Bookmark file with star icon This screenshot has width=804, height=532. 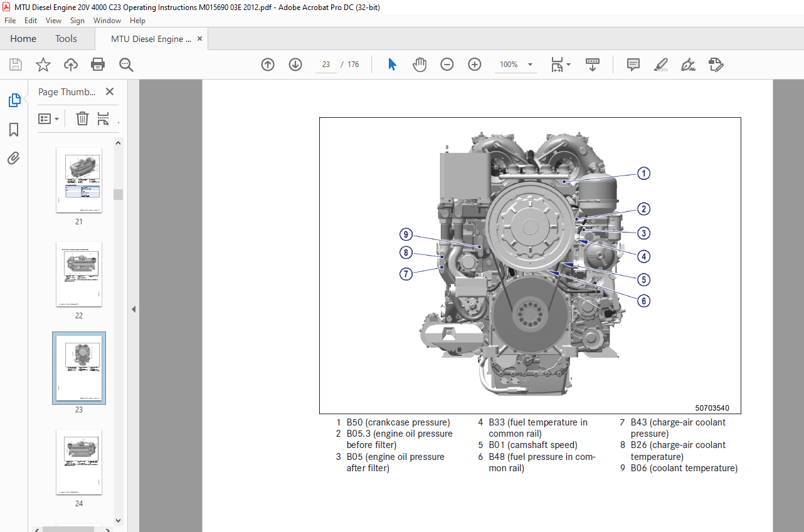click(43, 65)
